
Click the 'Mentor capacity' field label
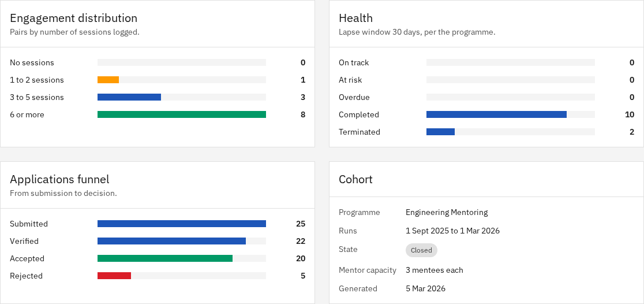368,270
